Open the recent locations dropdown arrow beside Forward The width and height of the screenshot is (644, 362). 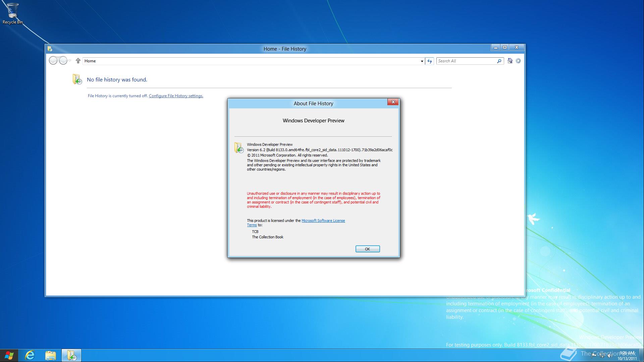coord(70,61)
